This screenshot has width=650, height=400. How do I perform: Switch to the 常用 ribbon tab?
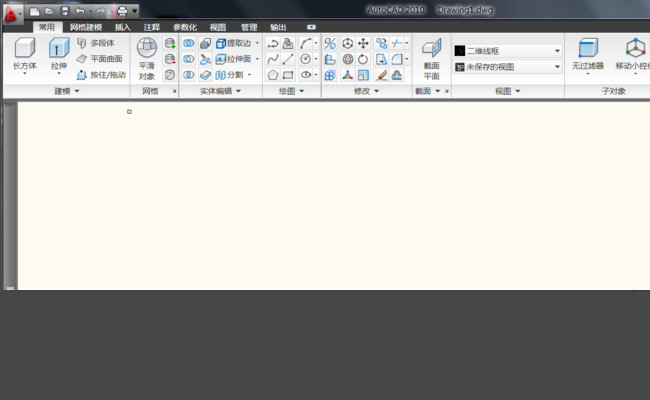(x=47, y=27)
